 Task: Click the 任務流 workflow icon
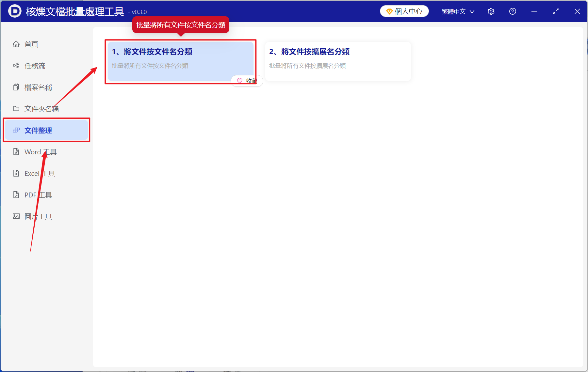click(x=16, y=66)
